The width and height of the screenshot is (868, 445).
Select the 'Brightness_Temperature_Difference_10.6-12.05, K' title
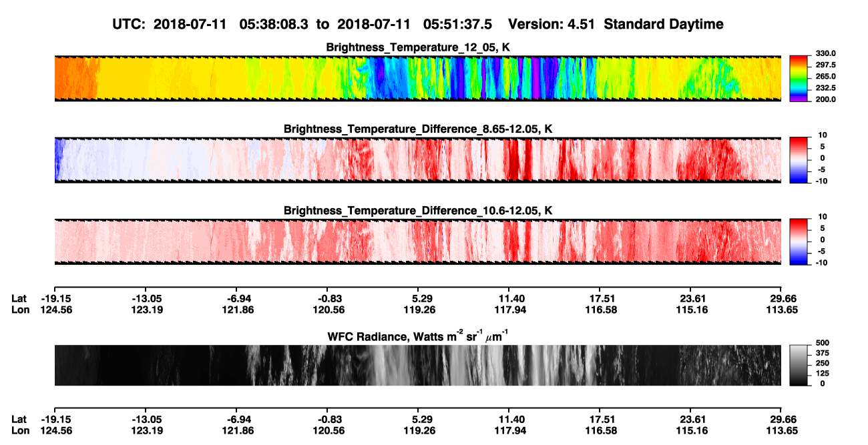418,210
